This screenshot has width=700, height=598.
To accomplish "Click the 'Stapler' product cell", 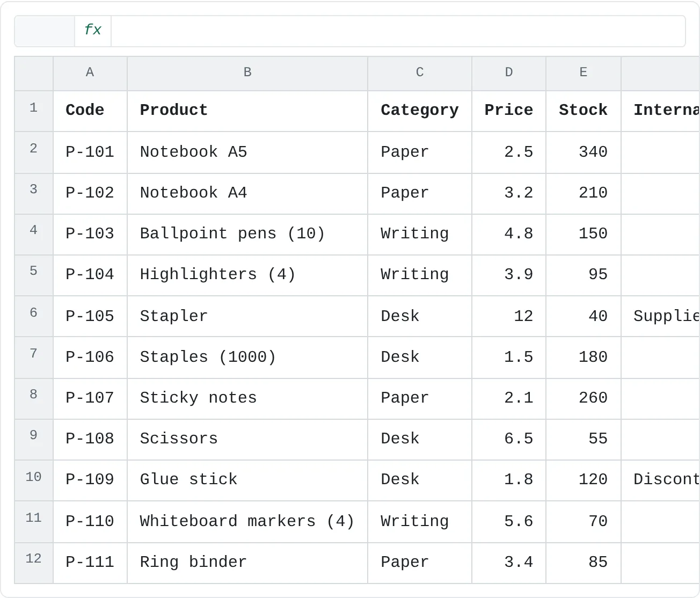I will point(247,316).
